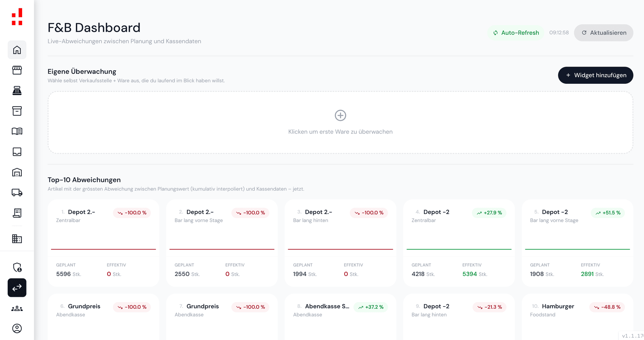
Task: Click the red company logo top left
Action: 16,17
